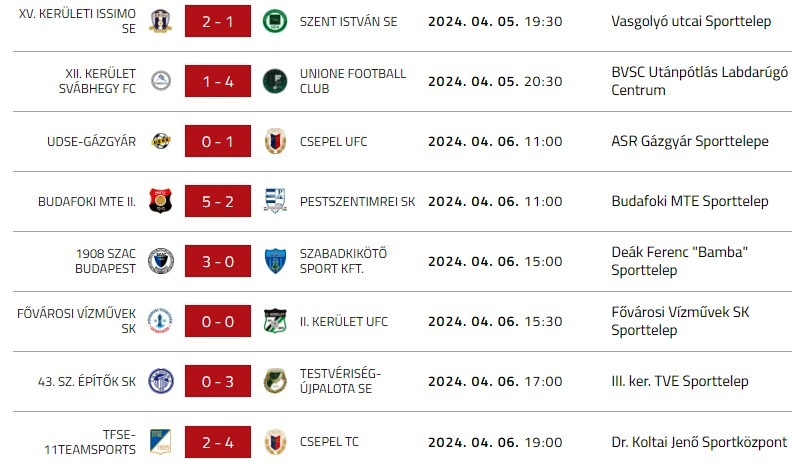Open the 5 - 2 score box
This screenshot has width=792, height=465.
(217, 201)
